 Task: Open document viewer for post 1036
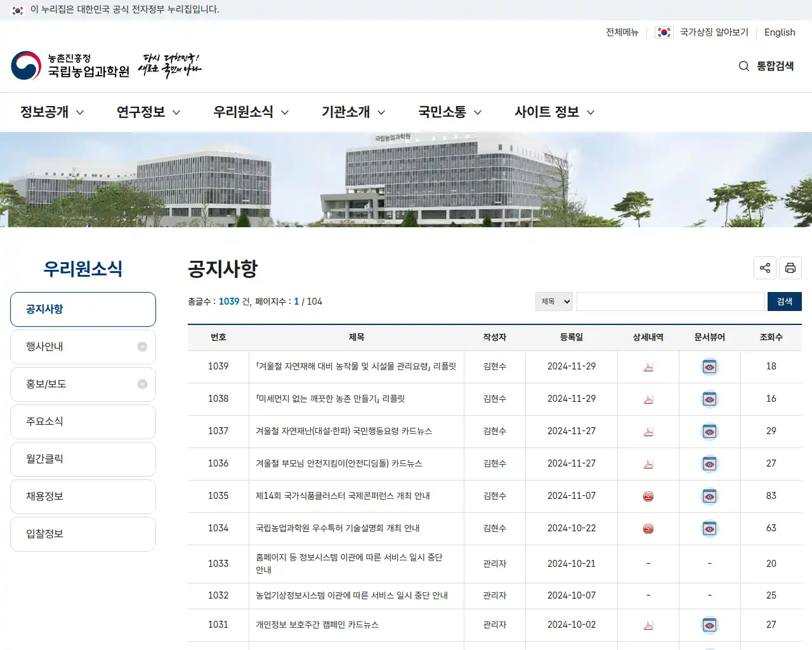(710, 464)
